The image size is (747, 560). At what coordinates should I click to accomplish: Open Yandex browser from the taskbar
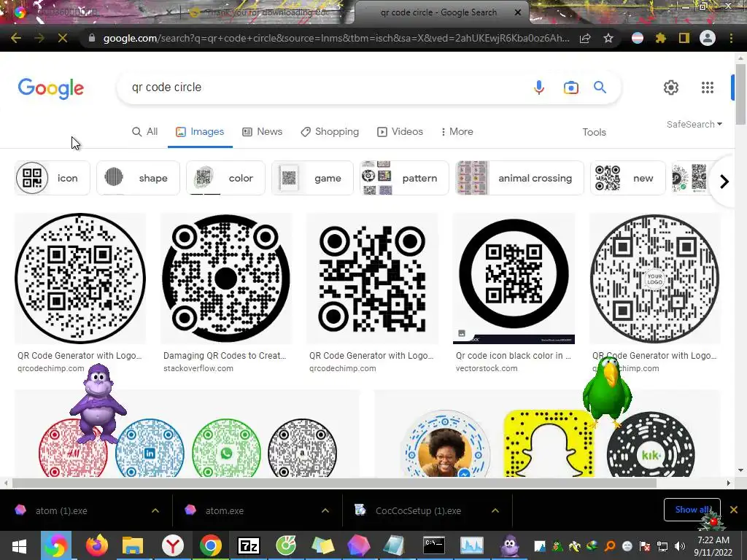tap(172, 545)
